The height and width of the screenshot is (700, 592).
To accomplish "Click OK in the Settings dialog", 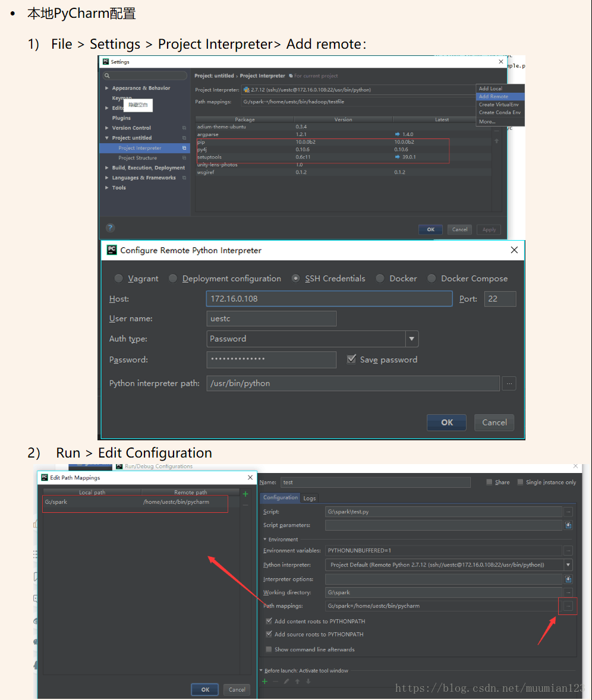I will pyautogui.click(x=430, y=229).
